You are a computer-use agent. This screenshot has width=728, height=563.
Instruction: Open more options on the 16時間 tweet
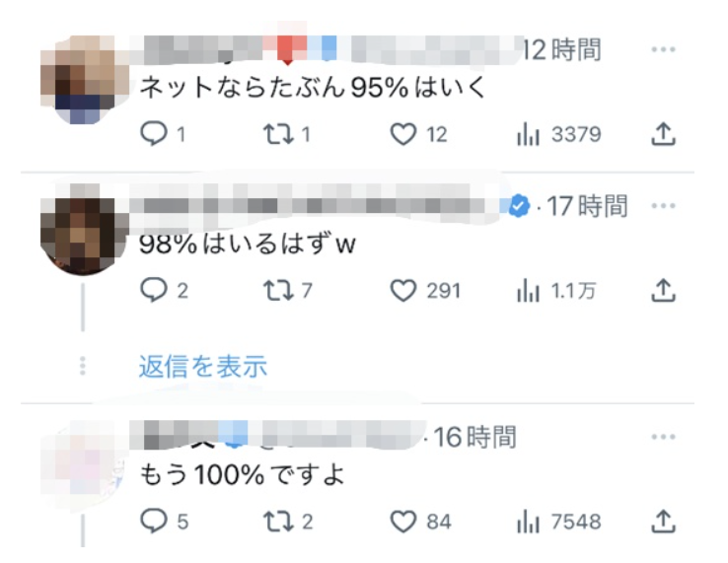[x=663, y=436]
